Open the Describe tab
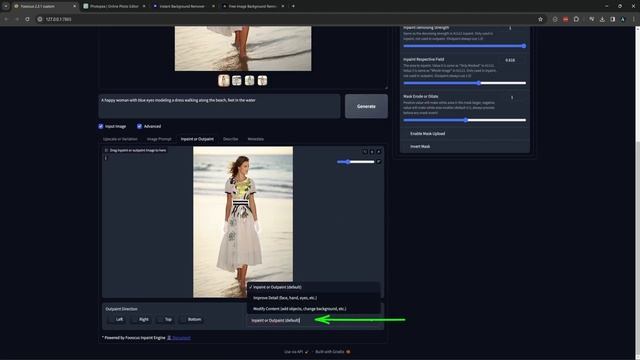This screenshot has width=640, height=360. (231, 139)
